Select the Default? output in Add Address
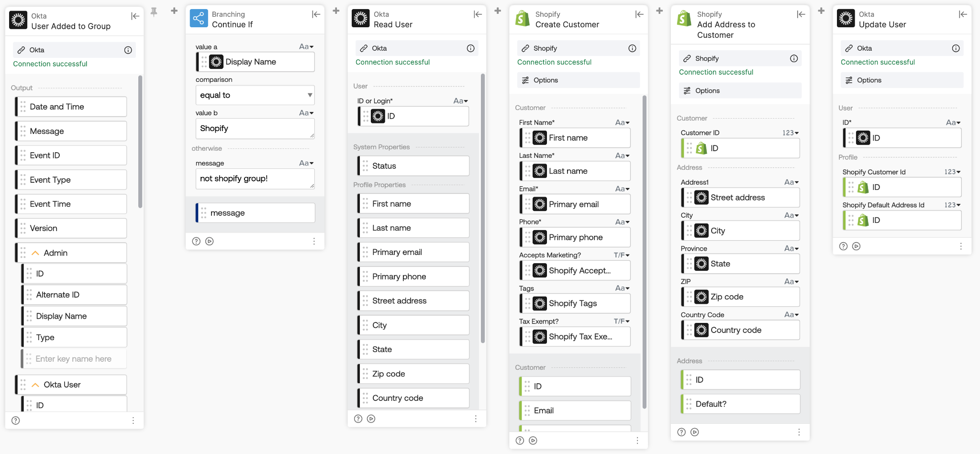This screenshot has height=454, width=980. coord(740,404)
